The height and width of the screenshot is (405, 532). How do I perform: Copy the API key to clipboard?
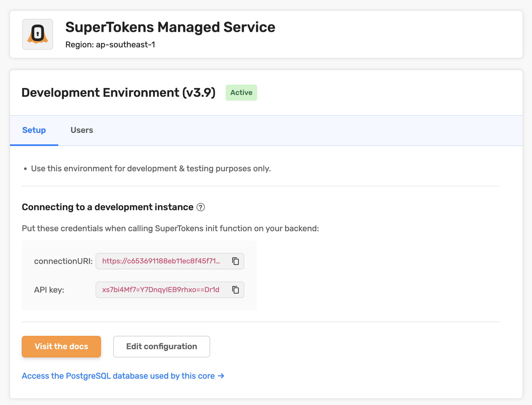coord(235,290)
